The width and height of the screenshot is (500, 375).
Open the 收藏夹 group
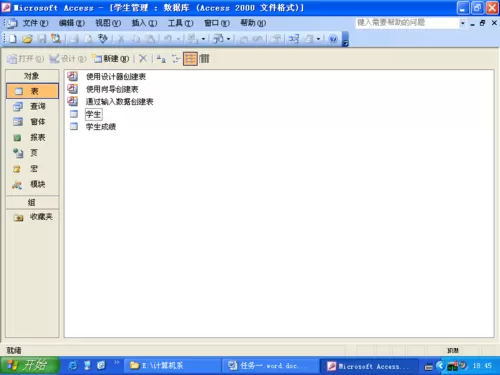(32, 217)
